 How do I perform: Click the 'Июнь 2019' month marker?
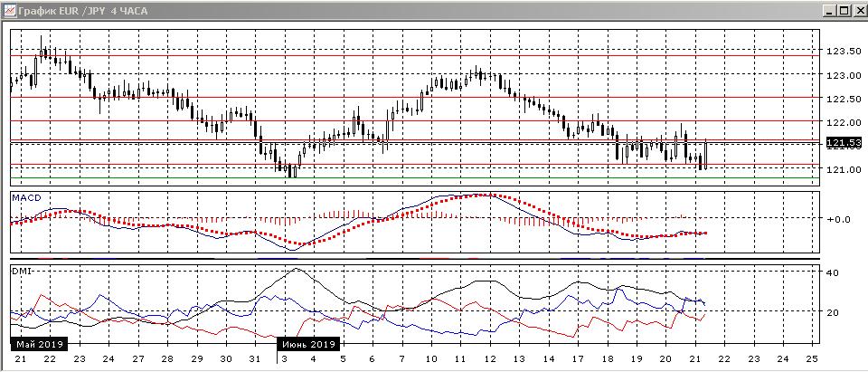point(307,345)
